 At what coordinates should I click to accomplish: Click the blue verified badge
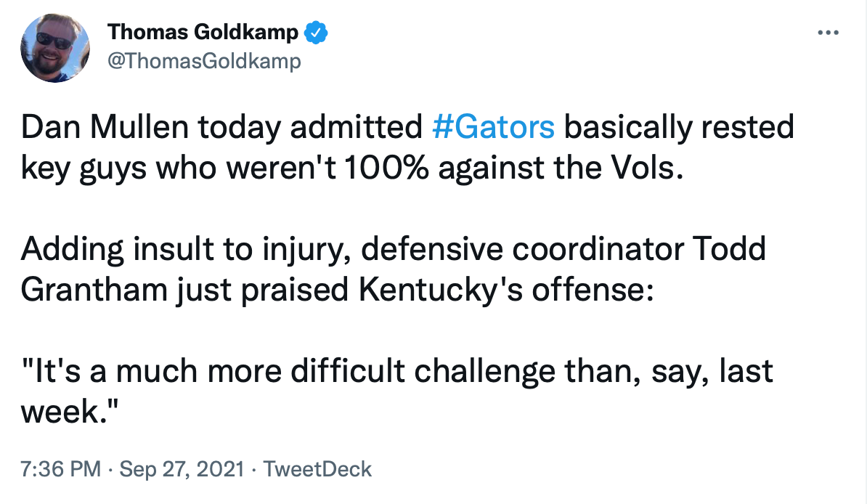coord(317,33)
